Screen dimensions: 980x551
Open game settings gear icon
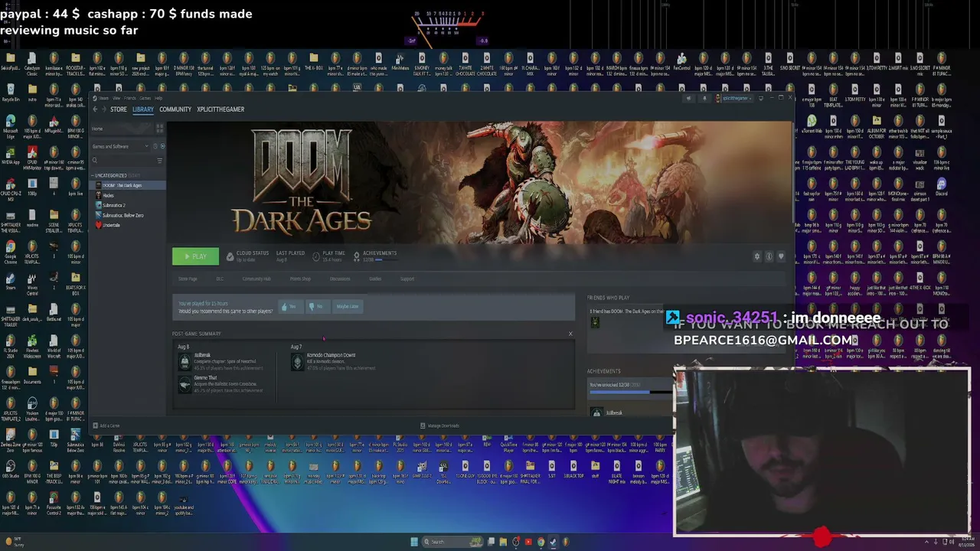(x=757, y=256)
